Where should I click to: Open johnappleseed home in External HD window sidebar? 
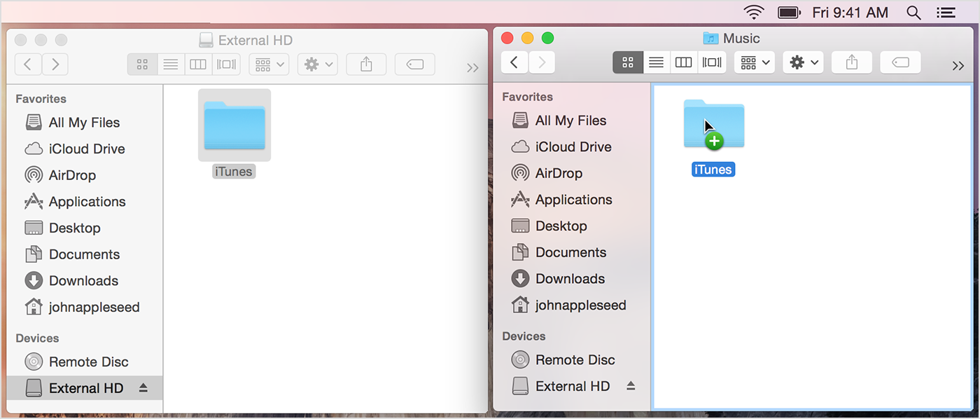click(x=85, y=308)
